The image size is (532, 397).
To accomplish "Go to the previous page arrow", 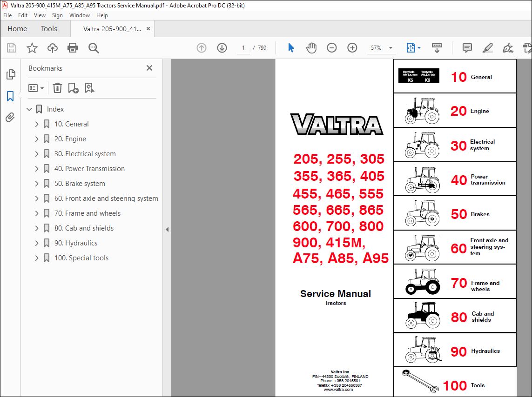I will point(202,48).
